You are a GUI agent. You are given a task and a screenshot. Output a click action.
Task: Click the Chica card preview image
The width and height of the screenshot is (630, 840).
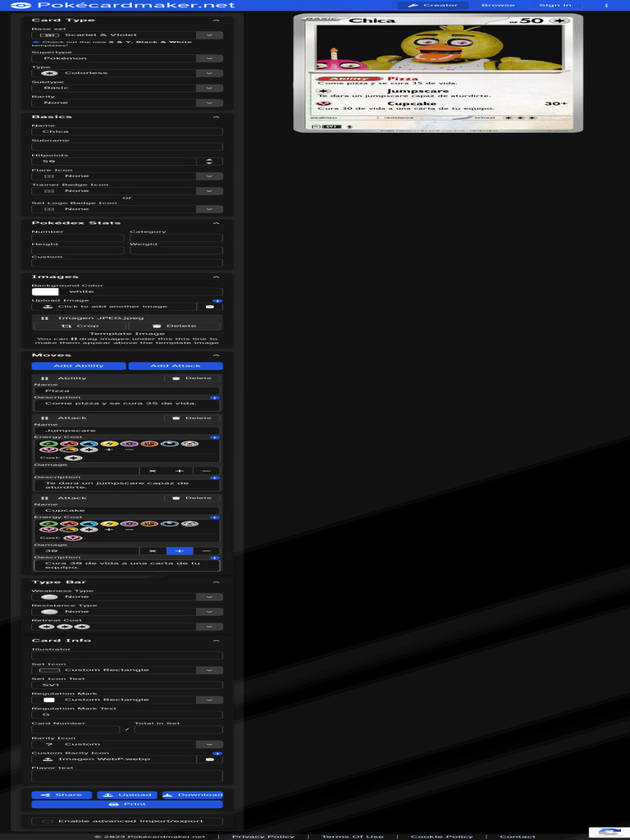(x=438, y=73)
